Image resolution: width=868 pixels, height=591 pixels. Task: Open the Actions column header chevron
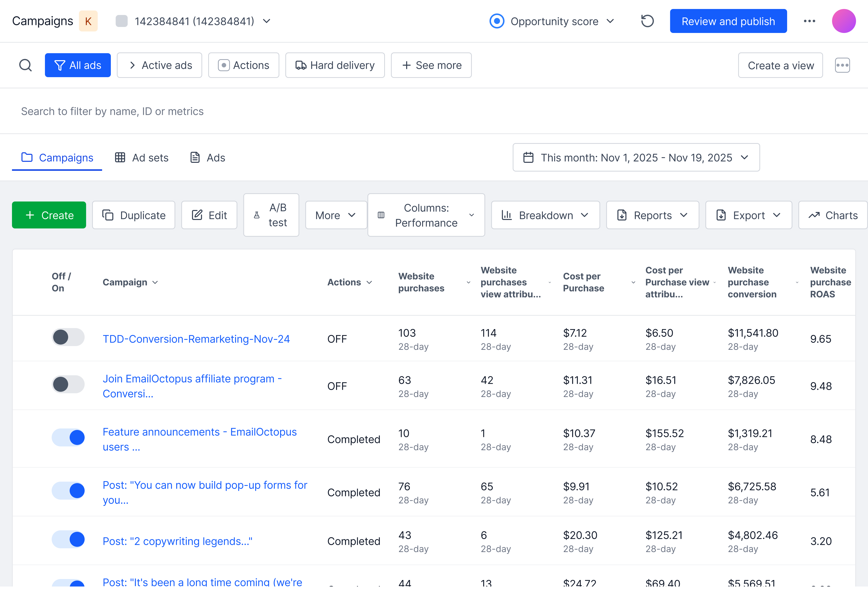click(369, 282)
